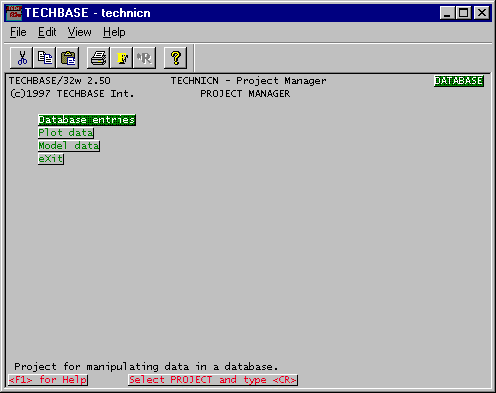Open the View menu
Viewport: 496px width, 393px height.
[79, 32]
